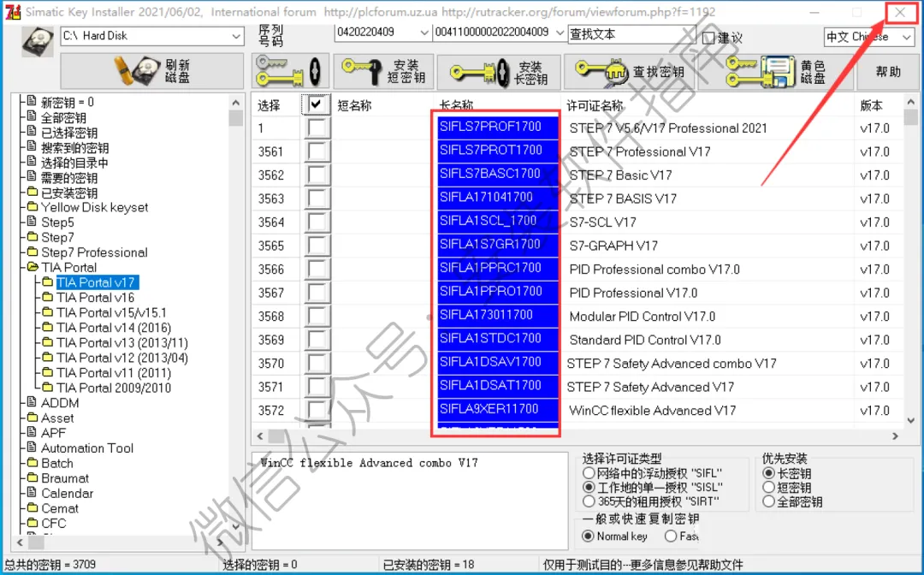Select short key (短密钥) priority radio

point(768,487)
